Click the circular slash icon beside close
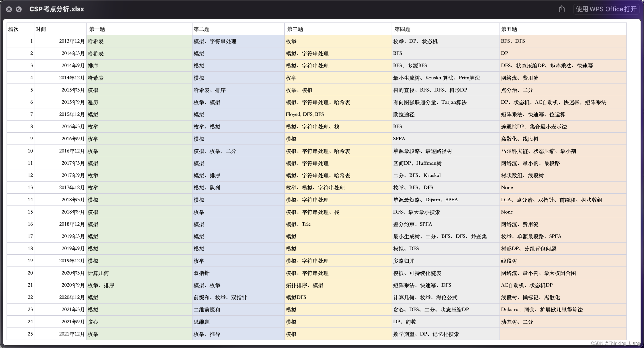 (19, 9)
